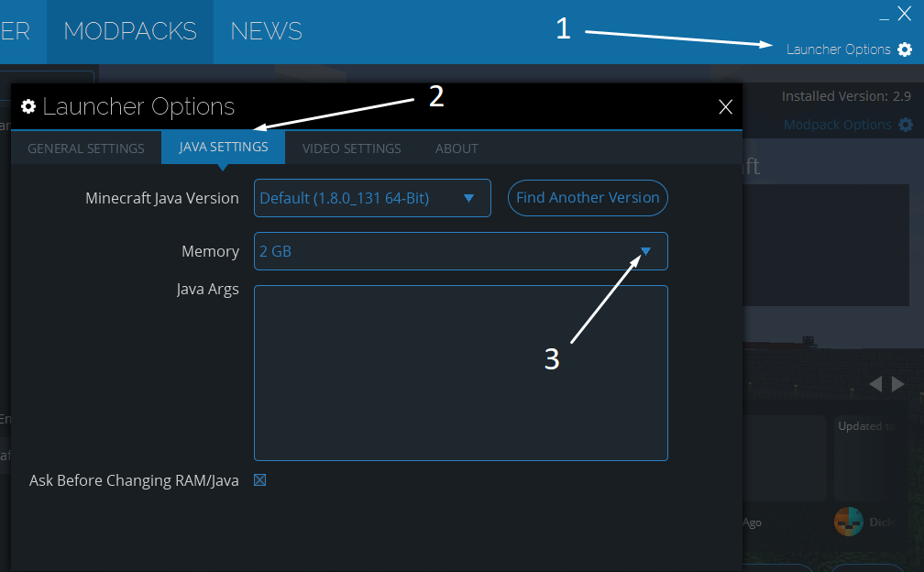Click the right-pointing carousel arrow
924x572 pixels.
(898, 384)
